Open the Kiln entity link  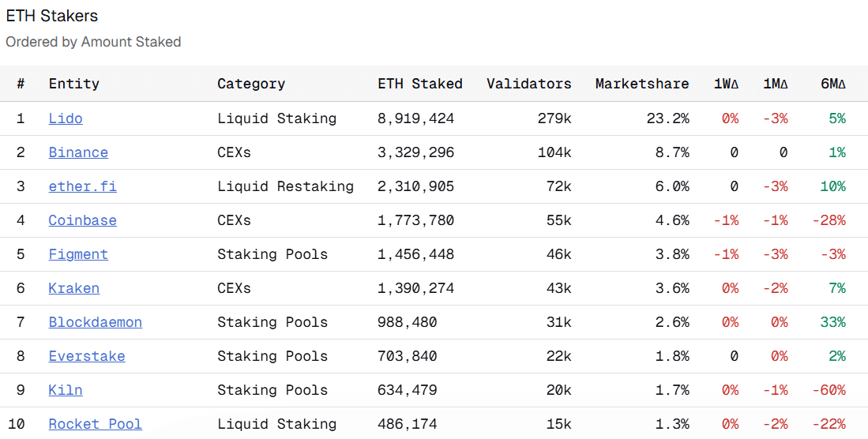[x=66, y=390]
